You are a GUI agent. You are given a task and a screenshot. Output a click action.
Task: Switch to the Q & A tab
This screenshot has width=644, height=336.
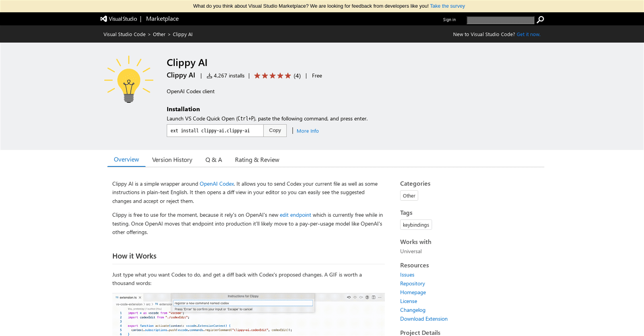214,160
